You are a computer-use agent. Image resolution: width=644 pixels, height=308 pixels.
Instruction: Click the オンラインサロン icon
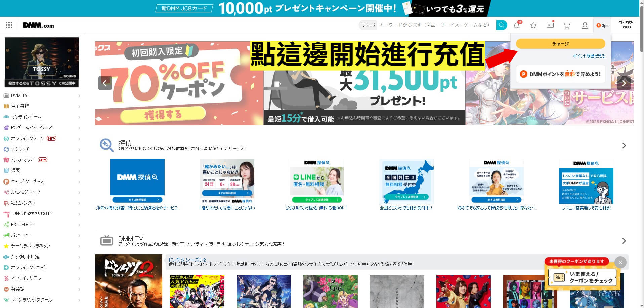6,278
